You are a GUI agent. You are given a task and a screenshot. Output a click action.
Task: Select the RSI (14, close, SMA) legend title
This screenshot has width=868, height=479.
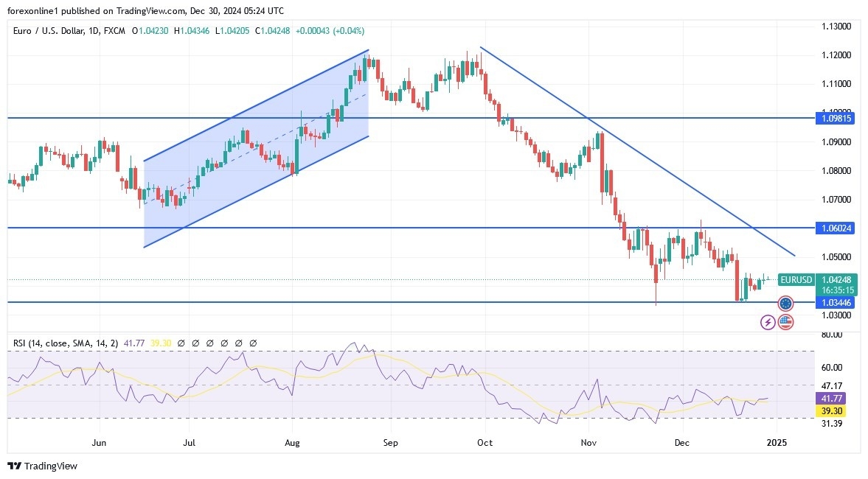[x=63, y=342]
